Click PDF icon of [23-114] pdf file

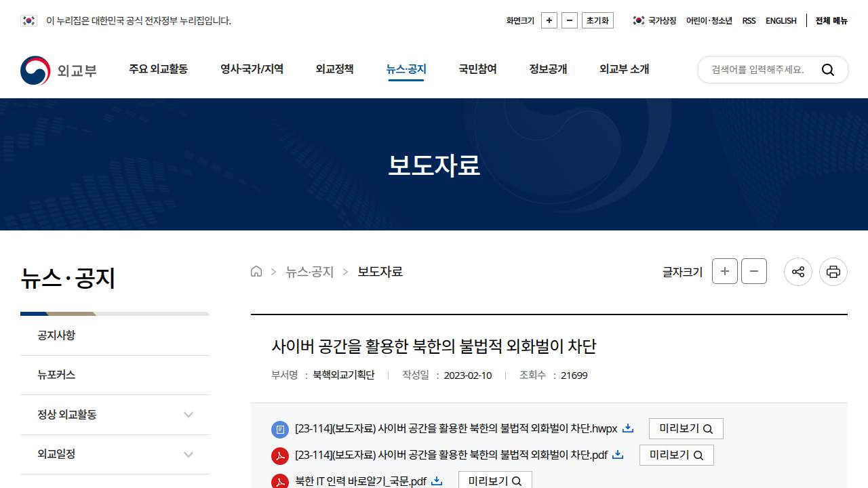point(280,455)
